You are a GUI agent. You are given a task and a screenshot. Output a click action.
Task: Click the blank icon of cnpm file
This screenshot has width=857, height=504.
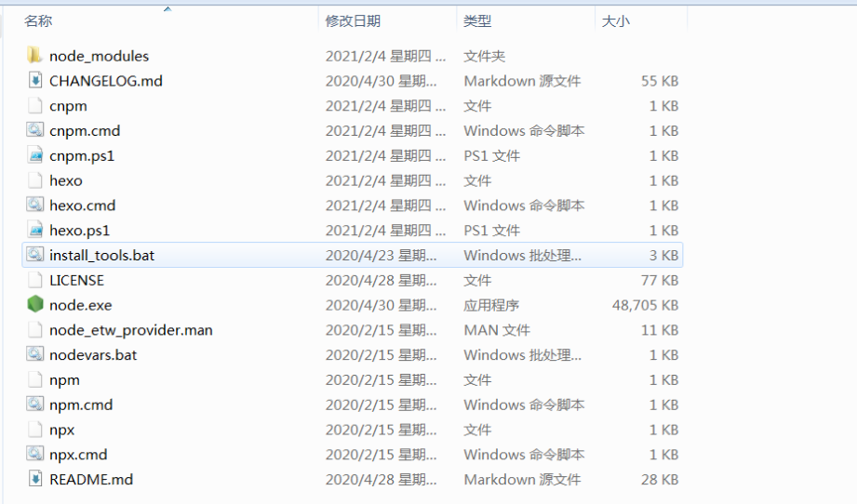(35, 105)
